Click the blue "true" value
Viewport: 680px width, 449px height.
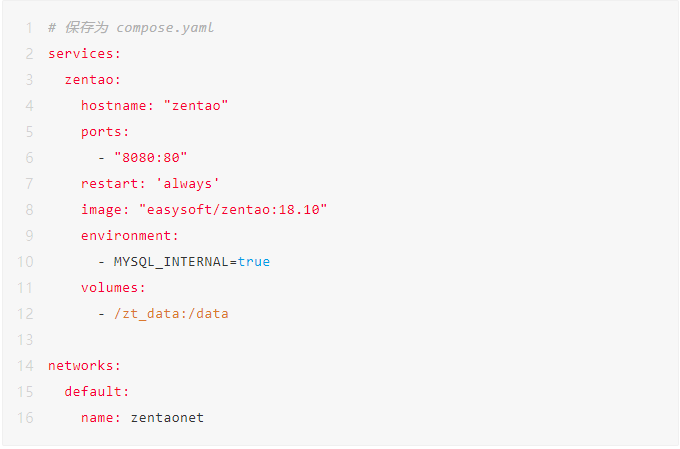coord(254,261)
